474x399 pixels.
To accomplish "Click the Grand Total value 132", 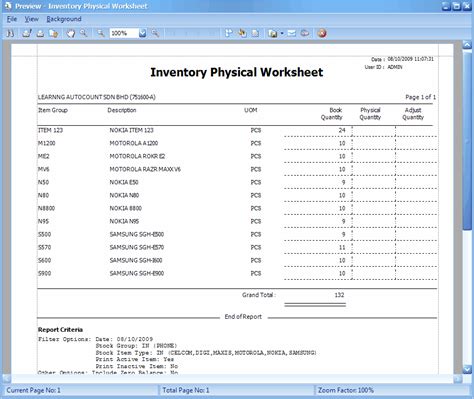I will (x=339, y=295).
